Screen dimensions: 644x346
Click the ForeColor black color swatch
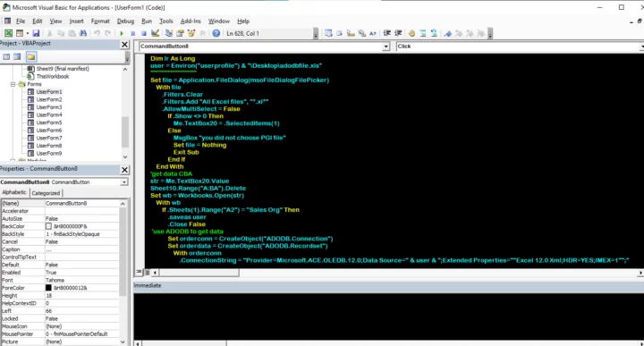tap(48, 288)
